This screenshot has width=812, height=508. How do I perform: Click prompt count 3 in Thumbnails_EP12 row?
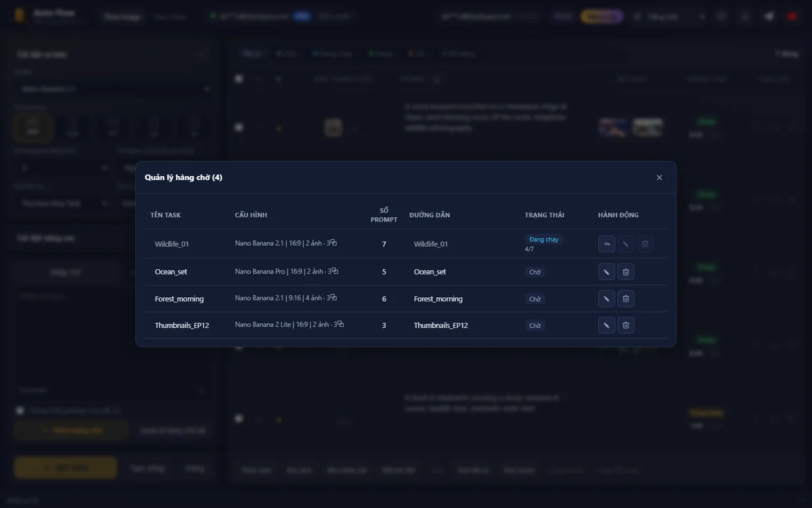click(x=384, y=326)
